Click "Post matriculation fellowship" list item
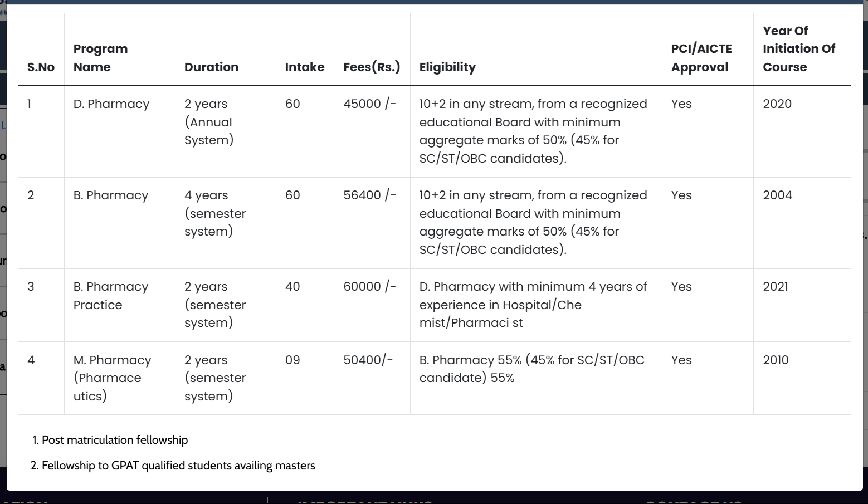Image resolution: width=868 pixels, height=504 pixels. click(115, 440)
